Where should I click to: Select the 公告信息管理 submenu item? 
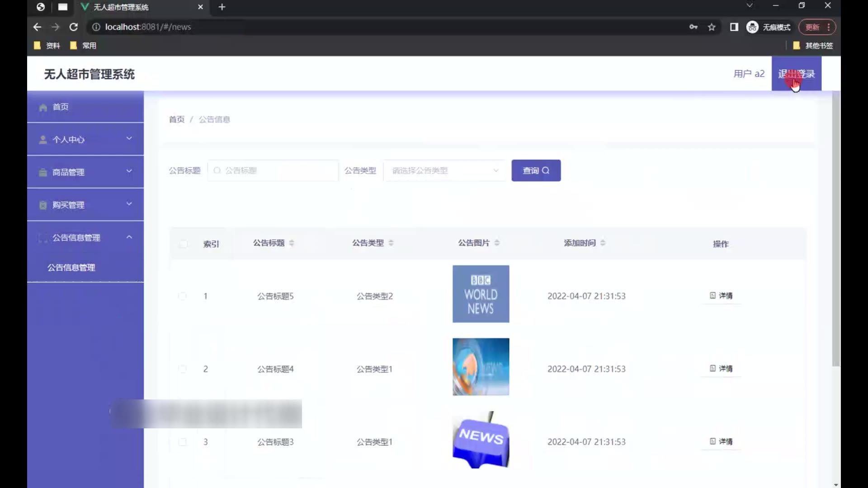pos(71,267)
